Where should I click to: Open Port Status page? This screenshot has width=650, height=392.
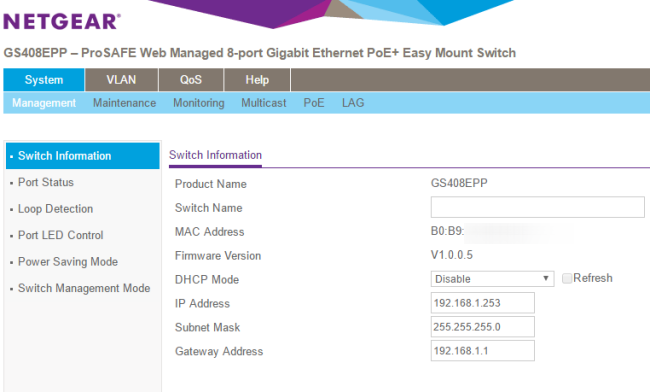coord(46,182)
